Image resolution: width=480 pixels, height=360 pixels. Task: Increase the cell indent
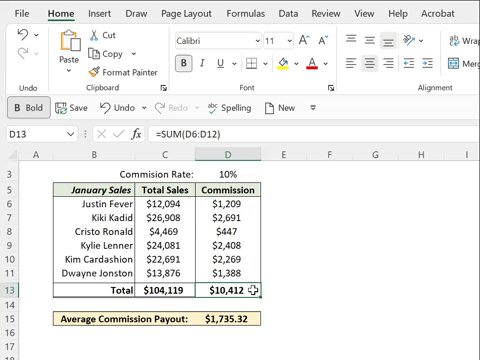point(427,63)
